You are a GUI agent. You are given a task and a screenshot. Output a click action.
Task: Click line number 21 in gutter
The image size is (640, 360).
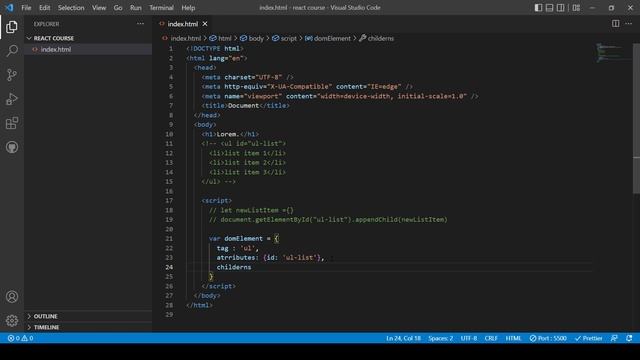point(169,239)
